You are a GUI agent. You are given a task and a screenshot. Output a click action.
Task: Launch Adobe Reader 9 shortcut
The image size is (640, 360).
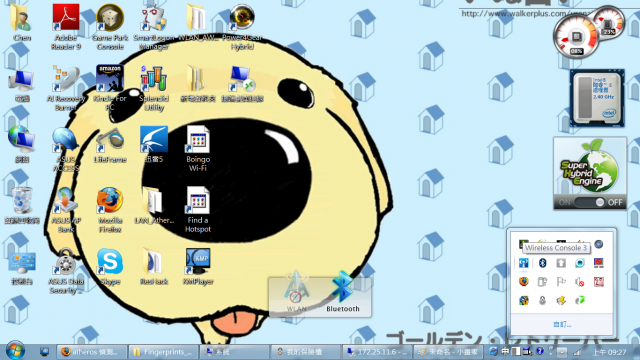coord(66,26)
